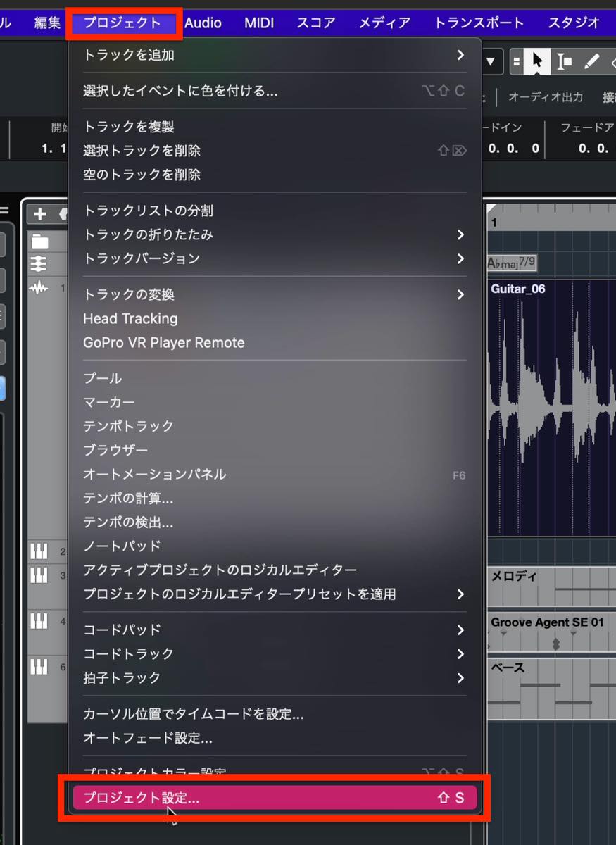The height and width of the screenshot is (845, 616).
Task: Open the トランスポート menu
Action: (x=479, y=23)
